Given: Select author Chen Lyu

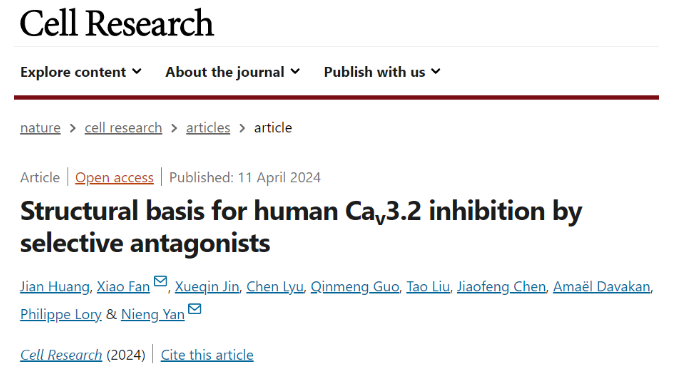Looking at the screenshot, I should (275, 287).
